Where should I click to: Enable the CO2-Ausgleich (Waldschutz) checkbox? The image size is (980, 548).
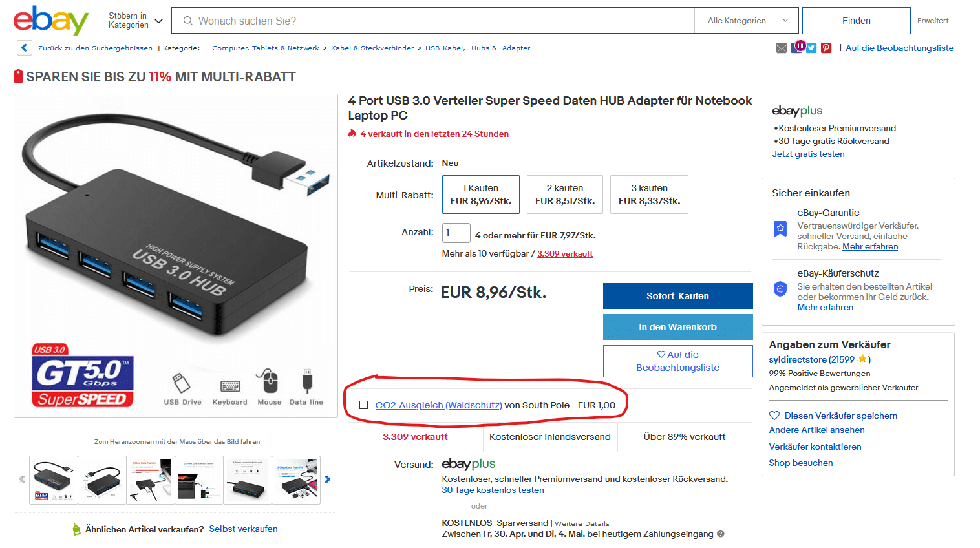coord(364,405)
